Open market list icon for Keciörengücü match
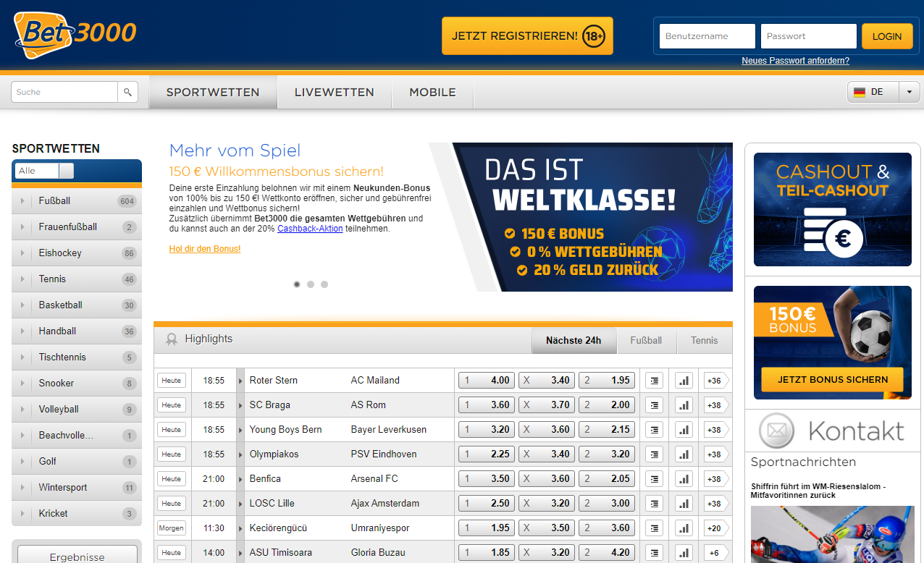The height and width of the screenshot is (563, 924). [x=655, y=528]
